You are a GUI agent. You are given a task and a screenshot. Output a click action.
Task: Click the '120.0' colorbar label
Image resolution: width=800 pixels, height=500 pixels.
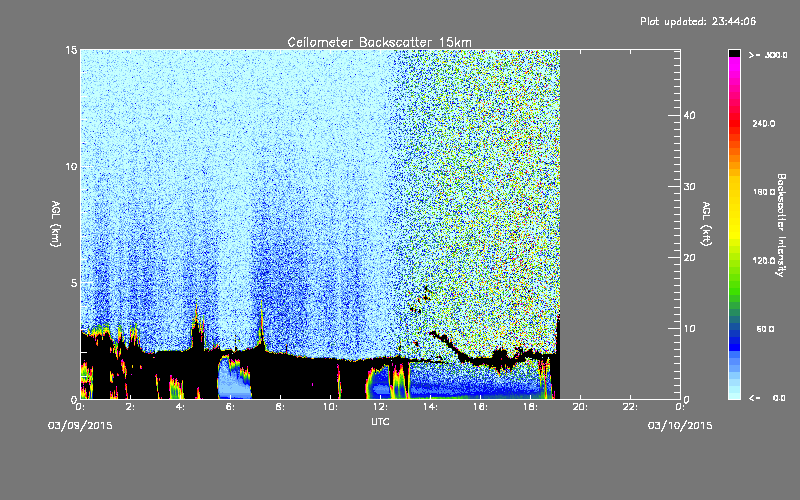point(764,261)
